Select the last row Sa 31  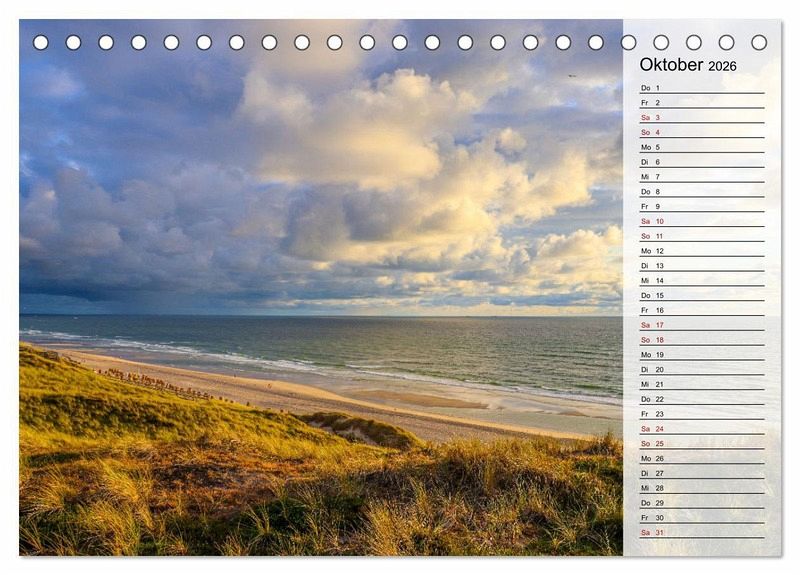700,532
